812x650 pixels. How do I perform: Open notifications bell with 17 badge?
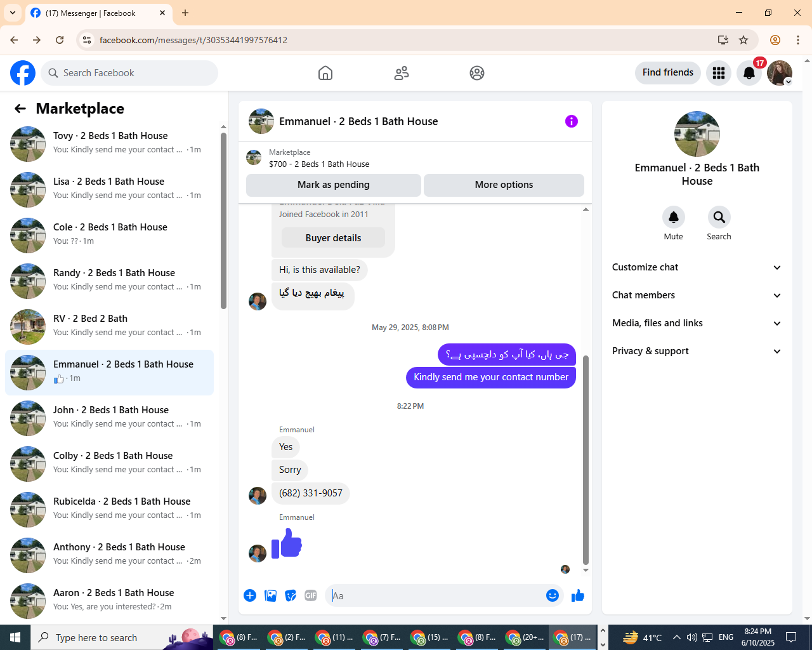click(749, 73)
